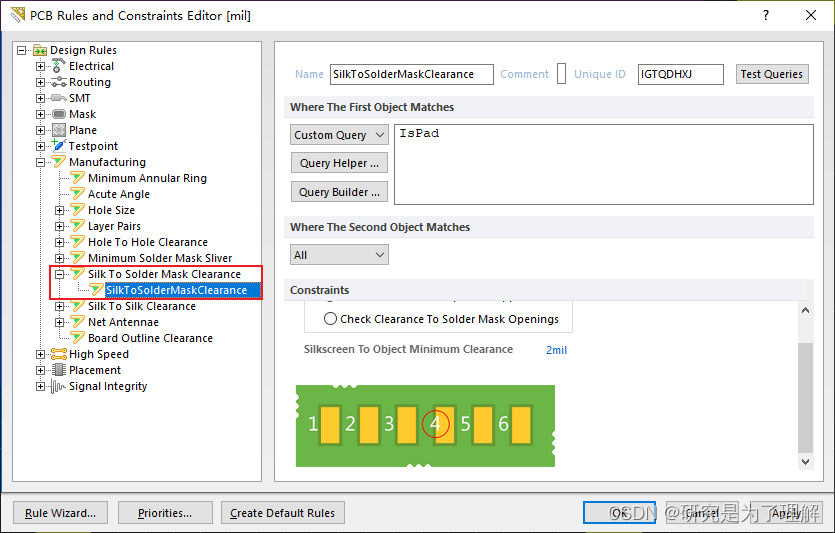Open the Custom Query dropdown
This screenshot has width=835, height=533.
(x=339, y=135)
